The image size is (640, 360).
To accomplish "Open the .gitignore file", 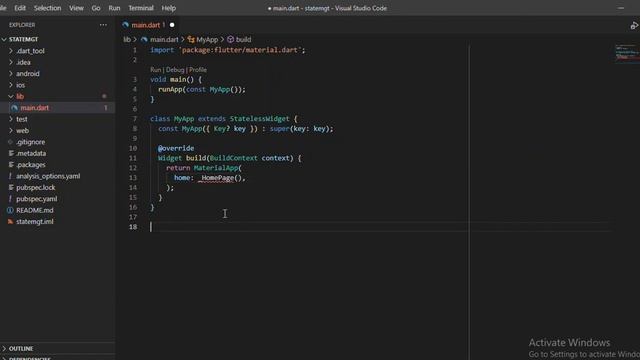I will pos(31,142).
